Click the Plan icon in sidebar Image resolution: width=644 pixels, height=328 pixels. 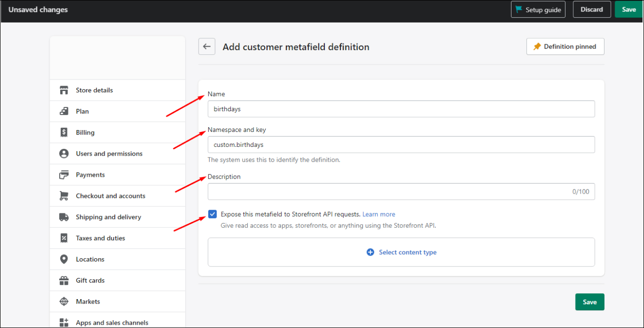click(64, 111)
